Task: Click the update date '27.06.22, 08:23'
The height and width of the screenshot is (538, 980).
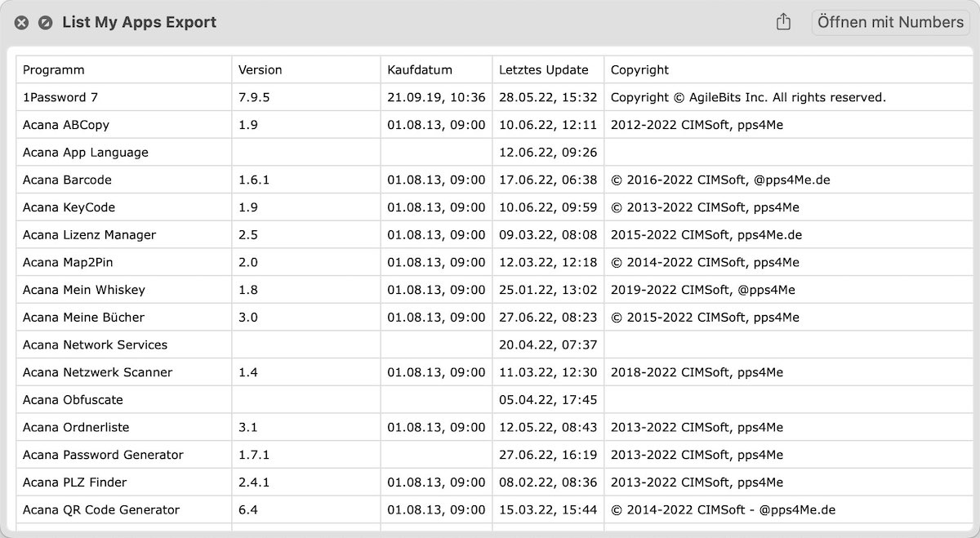Action: point(548,317)
